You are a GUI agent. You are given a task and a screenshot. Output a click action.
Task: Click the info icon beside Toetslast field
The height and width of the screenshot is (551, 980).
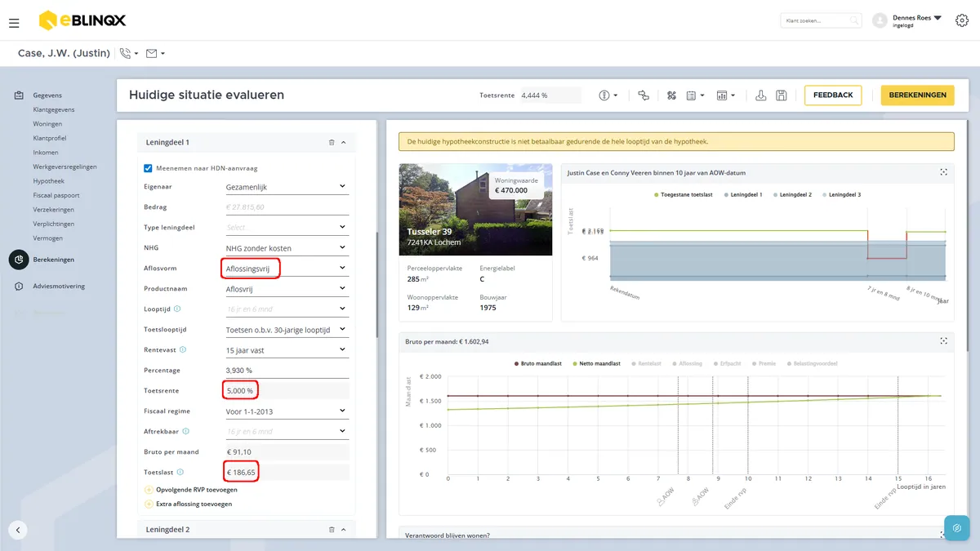pyautogui.click(x=180, y=472)
